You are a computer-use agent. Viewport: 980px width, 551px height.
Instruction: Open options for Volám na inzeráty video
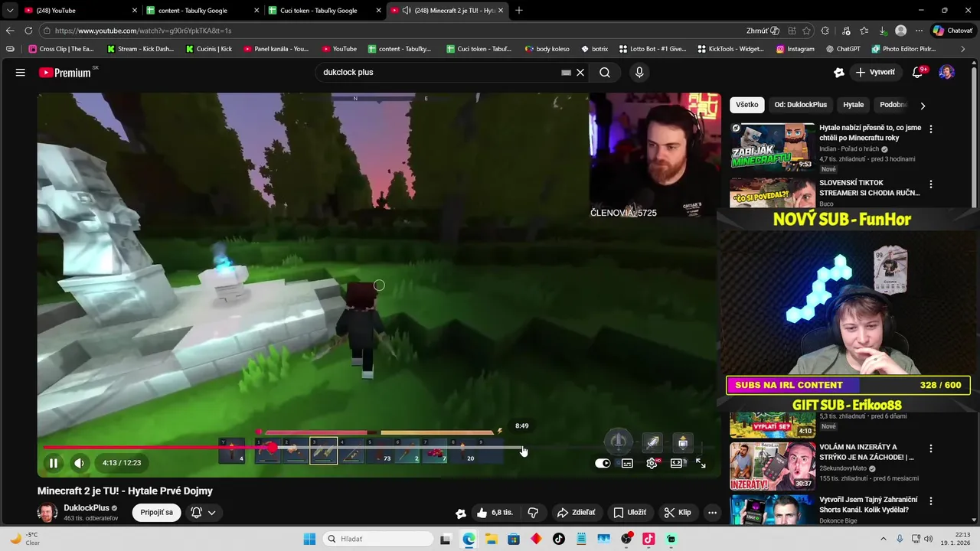click(931, 448)
